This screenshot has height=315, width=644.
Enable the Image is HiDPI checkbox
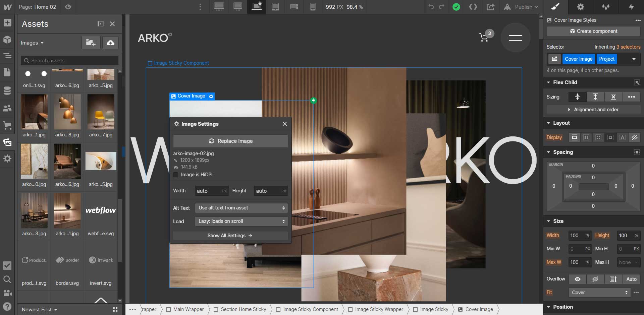(x=176, y=175)
